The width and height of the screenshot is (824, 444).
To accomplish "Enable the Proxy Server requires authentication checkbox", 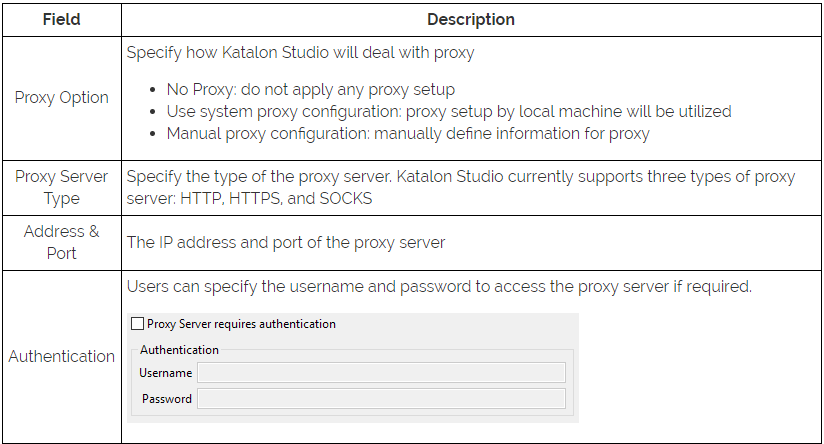I will point(137,324).
